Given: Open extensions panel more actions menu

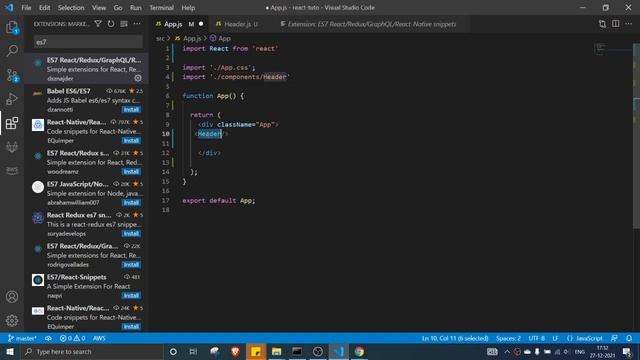Looking at the screenshot, I should (137, 24).
